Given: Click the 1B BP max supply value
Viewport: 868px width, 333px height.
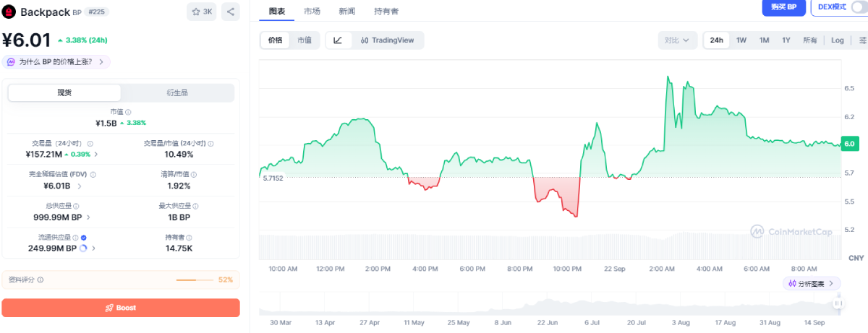Looking at the screenshot, I should (179, 217).
